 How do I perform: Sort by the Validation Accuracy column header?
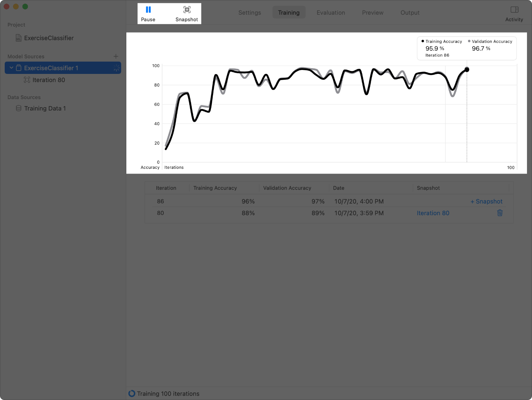[287, 188]
